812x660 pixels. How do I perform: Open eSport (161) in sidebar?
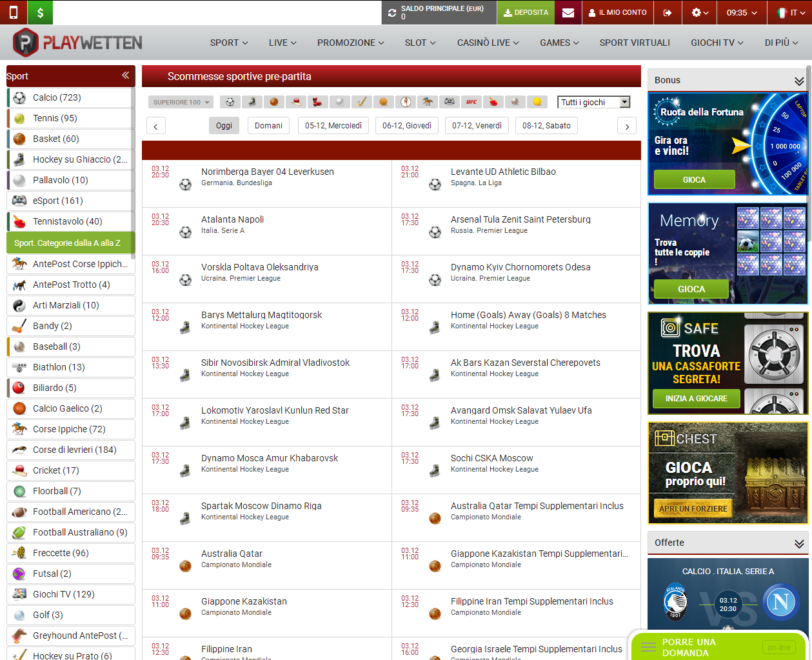click(x=71, y=201)
